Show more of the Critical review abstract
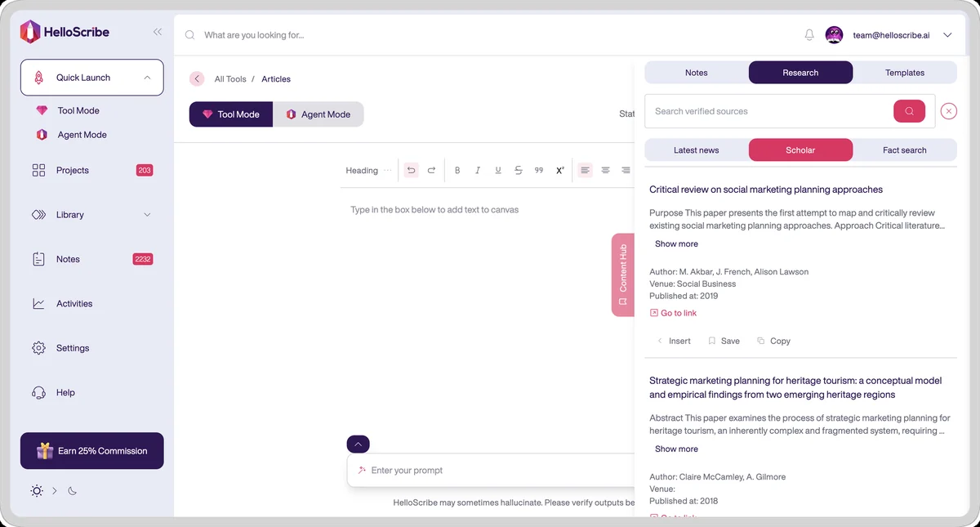 676,244
